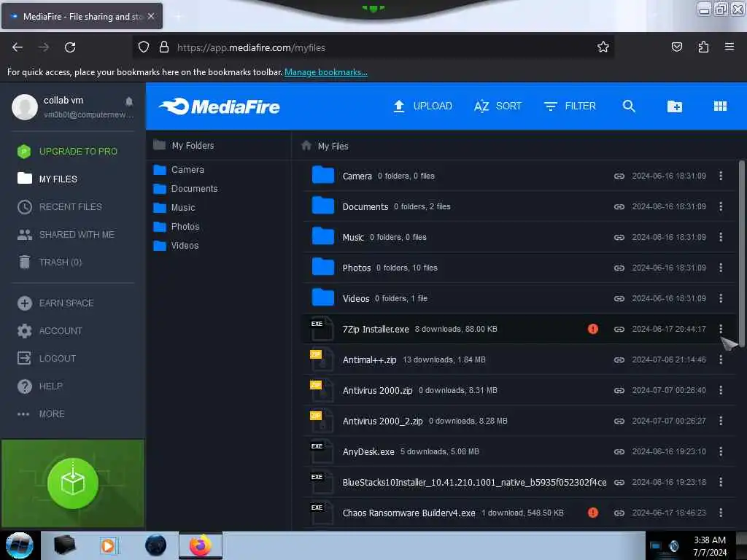The image size is (747, 560).
Task: Click the new folder icon
Action: tap(675, 106)
